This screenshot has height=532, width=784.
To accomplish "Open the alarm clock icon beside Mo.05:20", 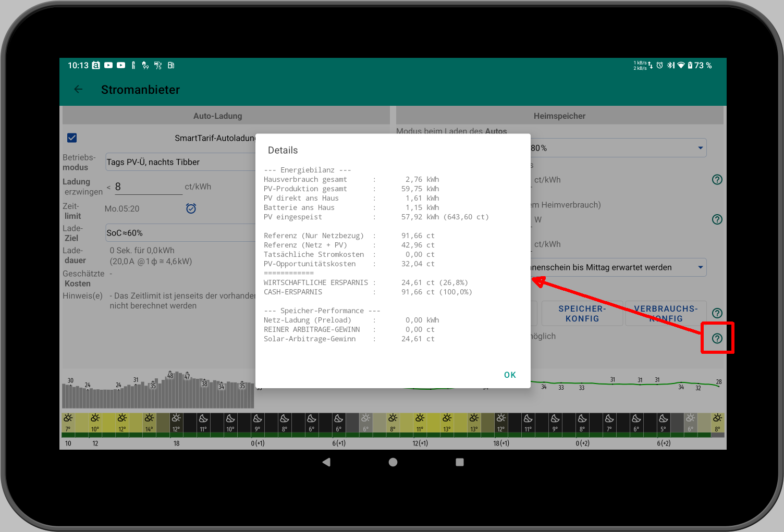I will 191,208.
